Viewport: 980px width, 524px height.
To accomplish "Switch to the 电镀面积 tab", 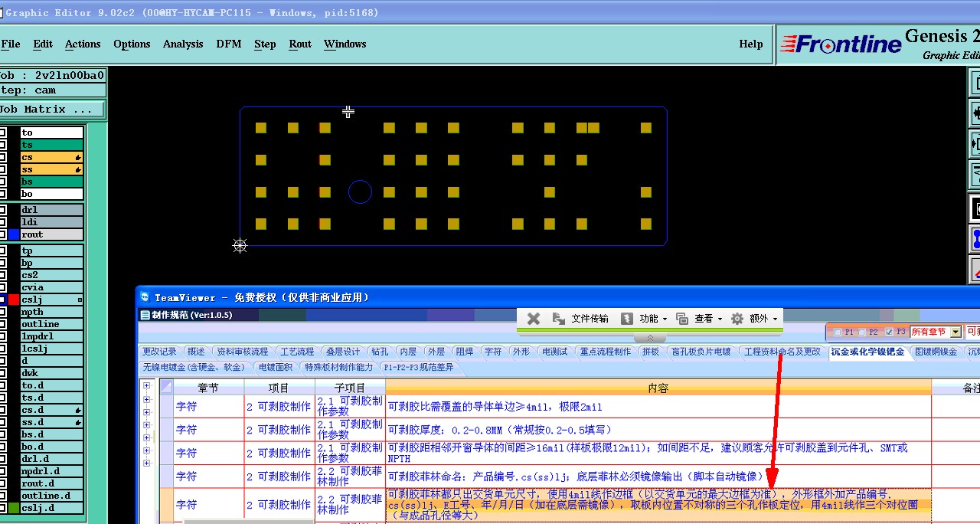I will click(x=276, y=367).
